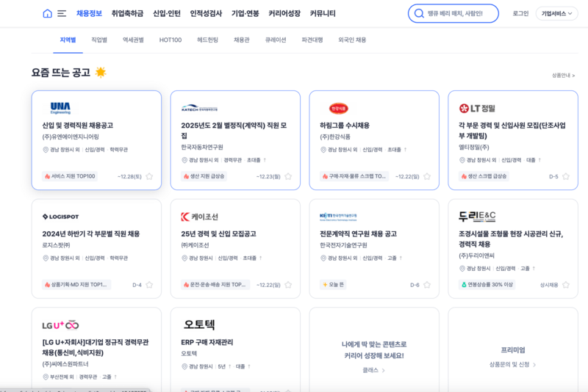Open the LG U+자회사 대기업 정규직 posting
588x392 pixels.
click(x=96, y=347)
